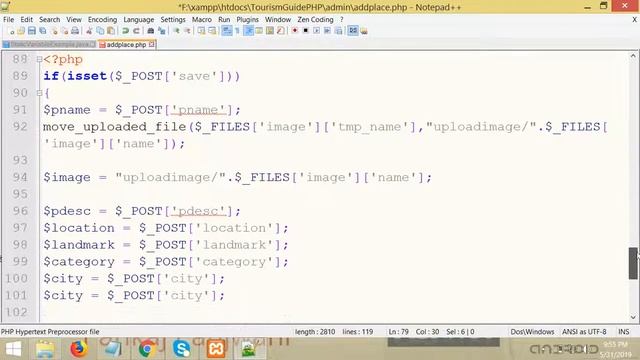
Task: Open the Settings menu
Action: pyautogui.click(x=173, y=20)
